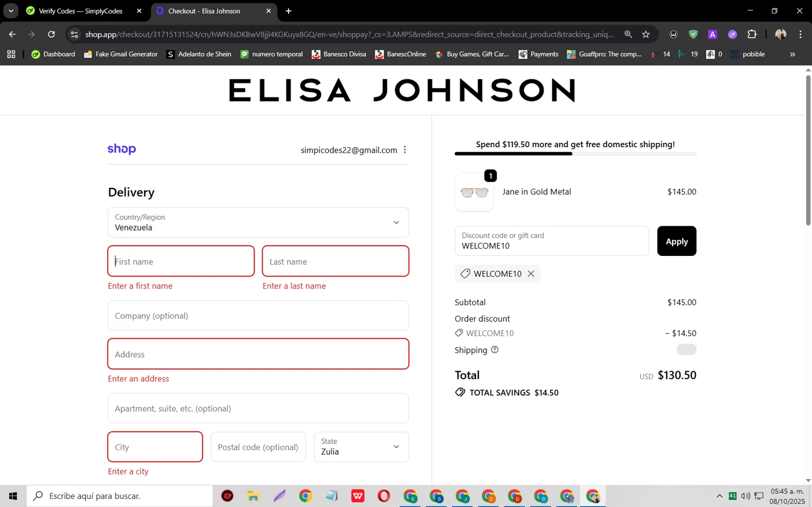Click the City input field
This screenshot has width=812, height=507.
click(155, 447)
